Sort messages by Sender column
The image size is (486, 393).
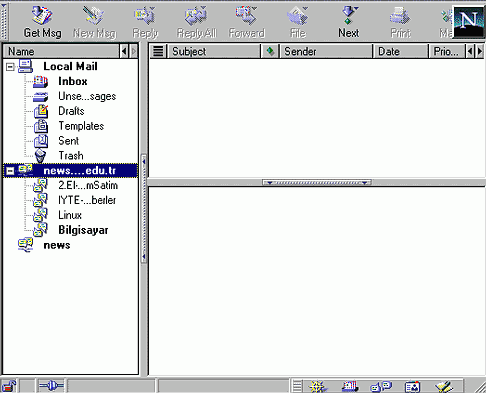click(x=326, y=51)
